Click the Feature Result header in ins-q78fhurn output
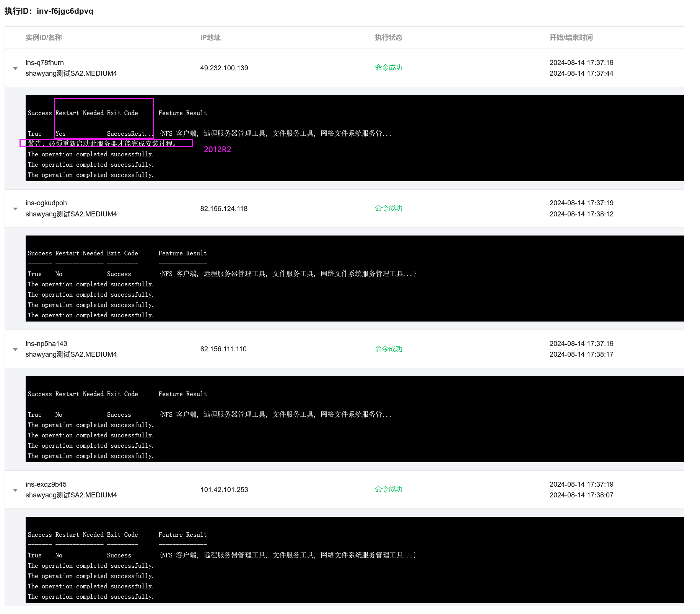Screen dimensions: 700x614 (182, 113)
